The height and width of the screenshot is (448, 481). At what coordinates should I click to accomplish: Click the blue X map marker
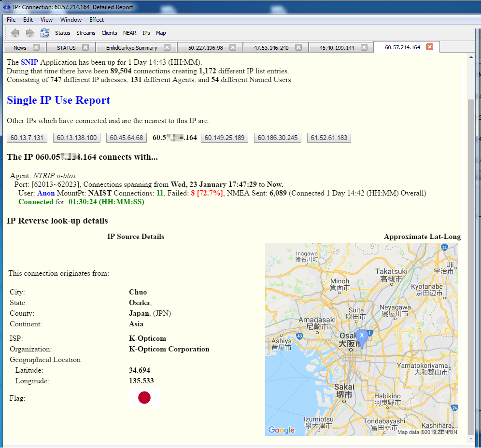tap(362, 338)
